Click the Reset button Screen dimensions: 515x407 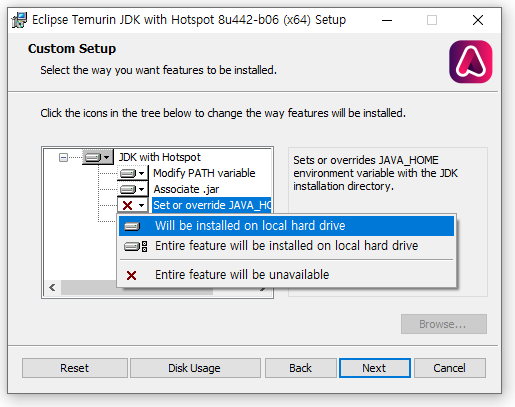(75, 368)
